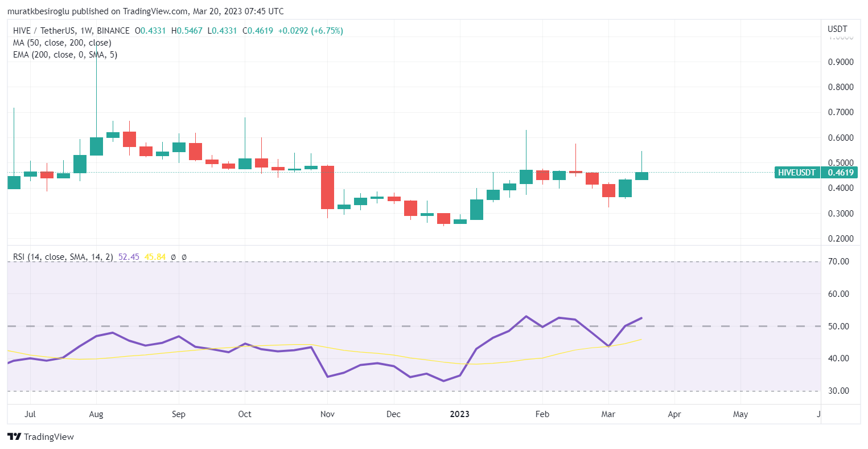Viewport: 868px width, 449px height.
Task: Click the close price C0.4619 value
Action: coord(258,31)
